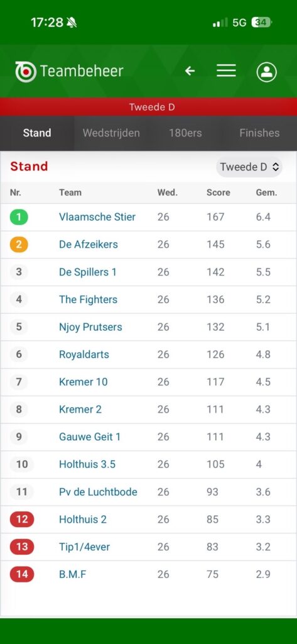
Task: Open the Pv de Luchtbode team
Action: 98,492
